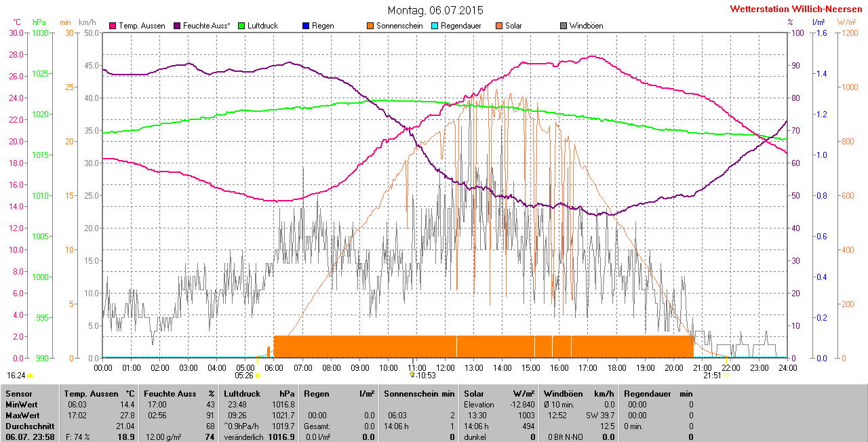The width and height of the screenshot is (868, 442).
Task: Select the 'Luftdruck' legend label
Action: pos(262,26)
